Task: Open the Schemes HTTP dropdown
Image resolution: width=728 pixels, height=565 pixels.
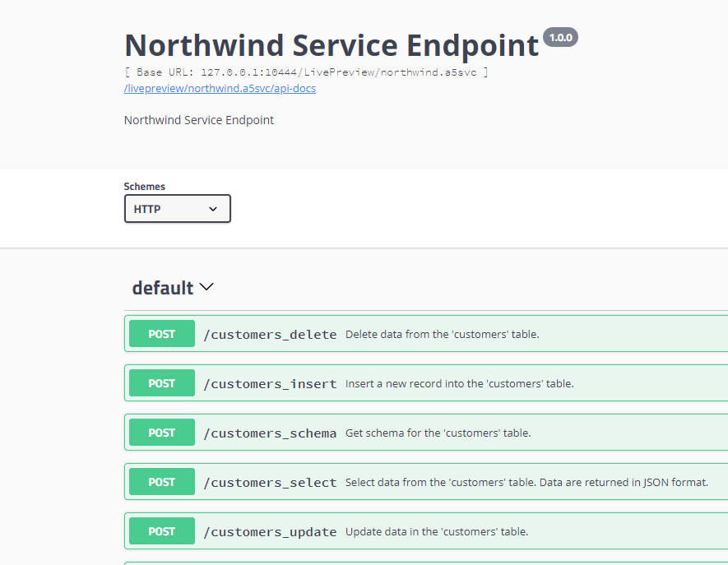Action: (178, 208)
